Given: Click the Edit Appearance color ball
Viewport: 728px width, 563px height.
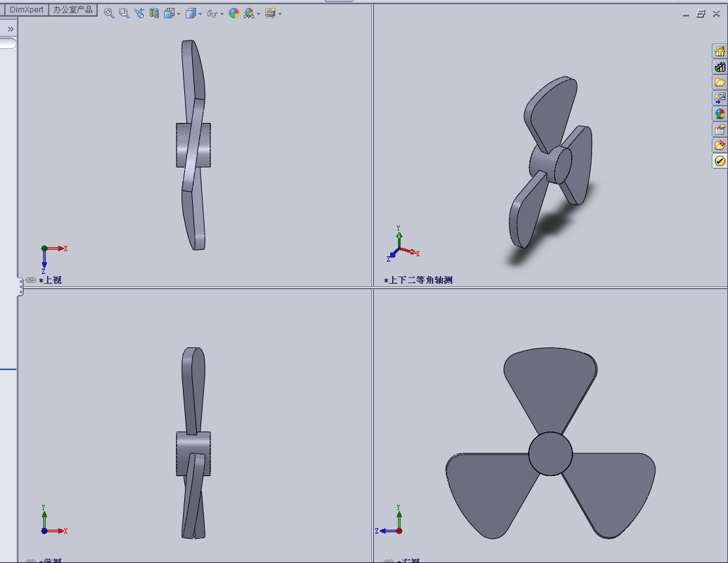Looking at the screenshot, I should pos(234,14).
